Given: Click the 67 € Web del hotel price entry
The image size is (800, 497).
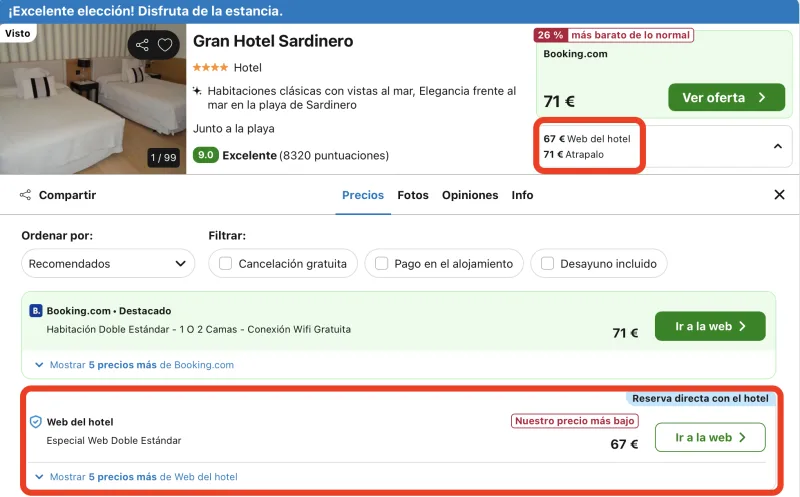Looking at the screenshot, I should 587,139.
